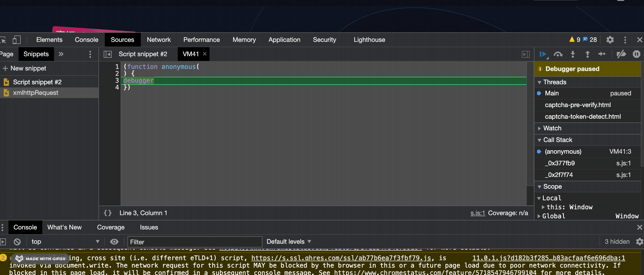644x275 pixels.
Task: Pretty print the source with braces icon
Action: (108, 213)
